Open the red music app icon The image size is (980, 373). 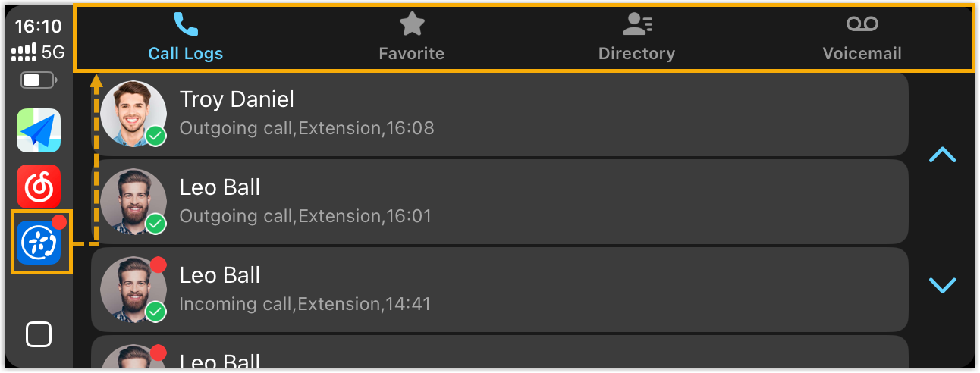click(39, 186)
